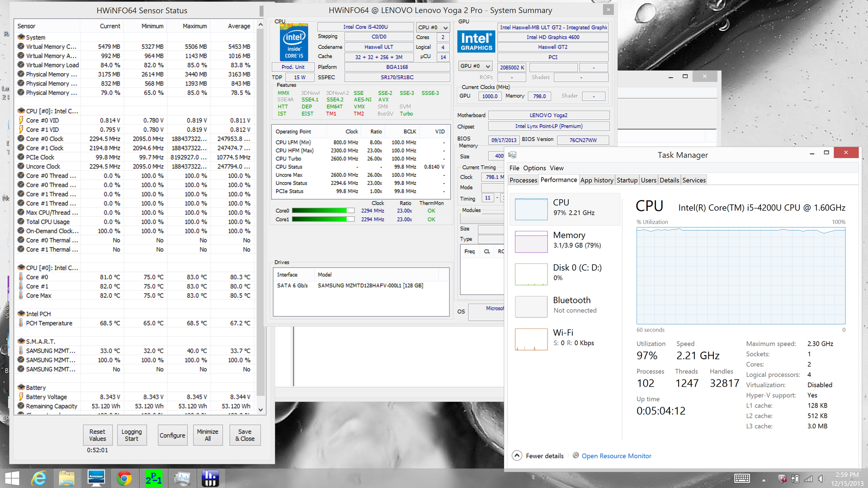The width and height of the screenshot is (868, 488).
Task: Open the Options menu in Task Manager
Action: click(x=534, y=168)
